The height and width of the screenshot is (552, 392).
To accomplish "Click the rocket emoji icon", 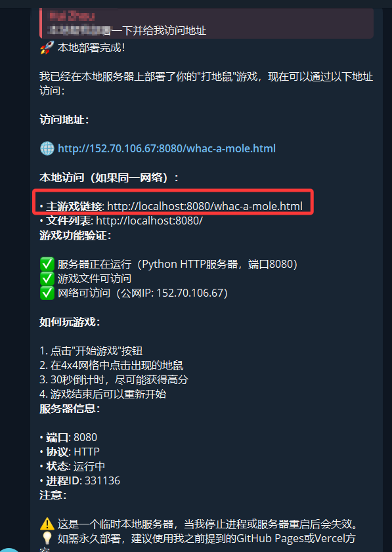I will click(x=47, y=47).
